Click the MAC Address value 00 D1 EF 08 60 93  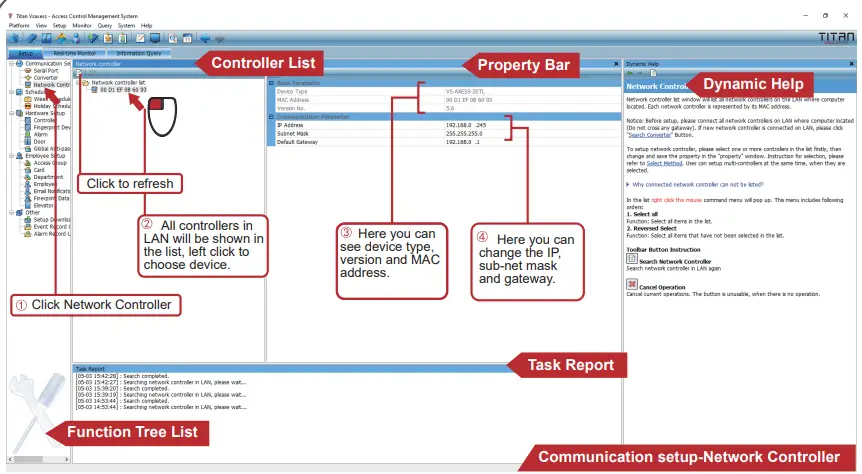pyautogui.click(x=469, y=100)
